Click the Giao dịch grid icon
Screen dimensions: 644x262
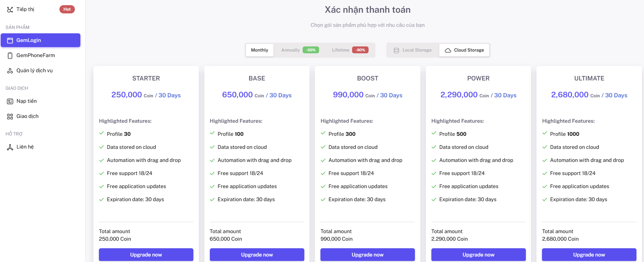[x=10, y=117]
